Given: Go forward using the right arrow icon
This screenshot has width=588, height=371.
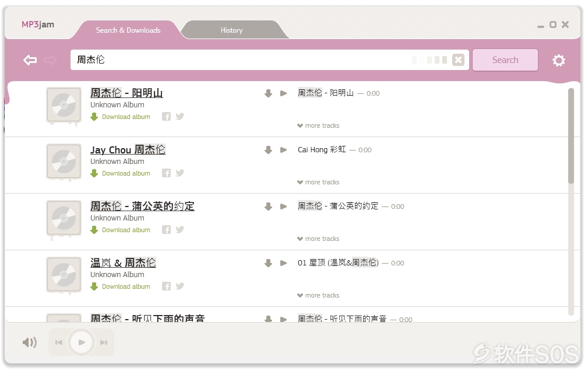Looking at the screenshot, I should pyautogui.click(x=50, y=60).
